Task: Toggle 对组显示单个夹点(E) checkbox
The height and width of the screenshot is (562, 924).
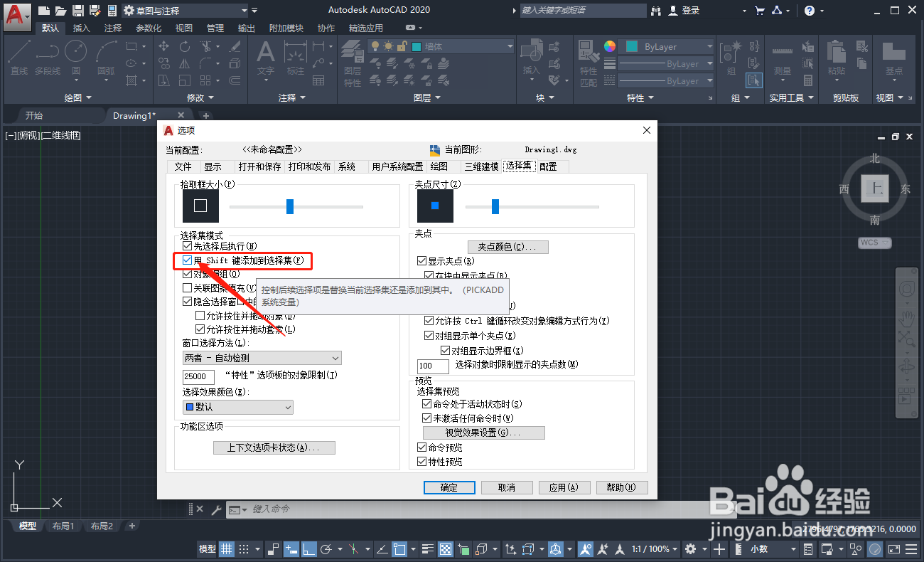Action: pyautogui.click(x=429, y=335)
